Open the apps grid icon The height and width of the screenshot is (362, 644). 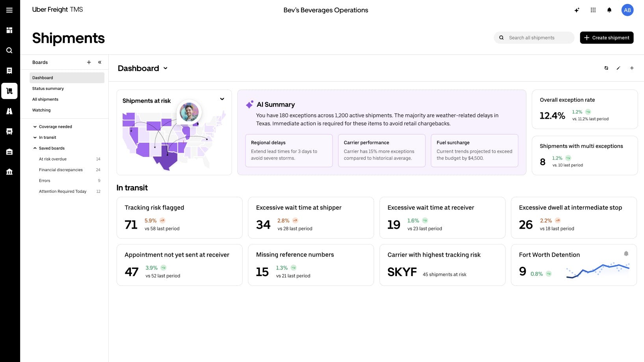(x=593, y=10)
